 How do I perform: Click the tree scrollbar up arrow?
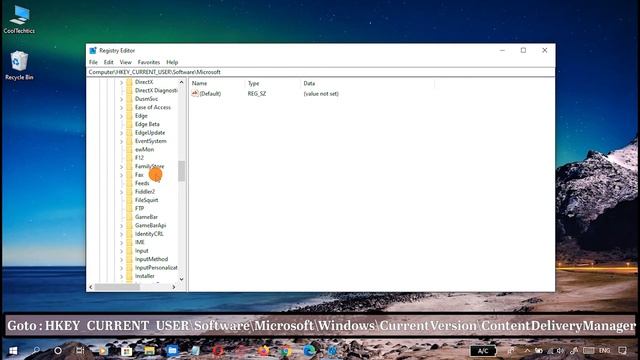(181, 82)
